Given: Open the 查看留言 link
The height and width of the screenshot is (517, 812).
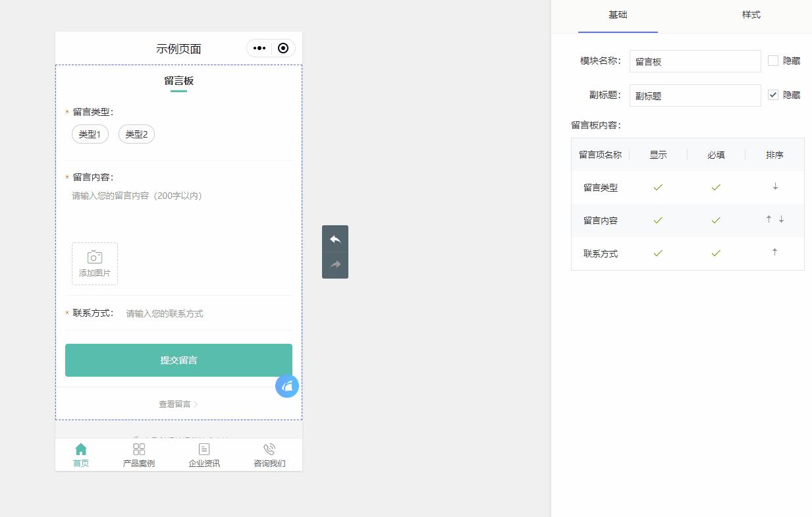Looking at the screenshot, I should pyautogui.click(x=175, y=404).
